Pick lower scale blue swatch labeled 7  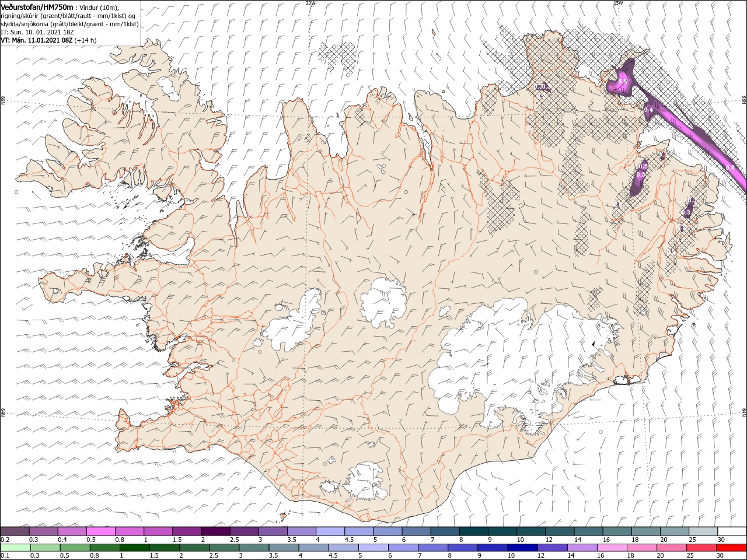pyautogui.click(x=432, y=548)
